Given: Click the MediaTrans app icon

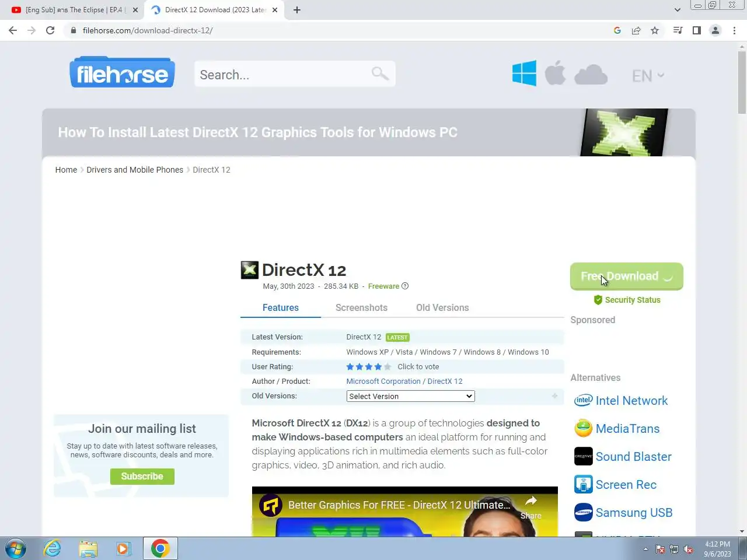Looking at the screenshot, I should 584,428.
